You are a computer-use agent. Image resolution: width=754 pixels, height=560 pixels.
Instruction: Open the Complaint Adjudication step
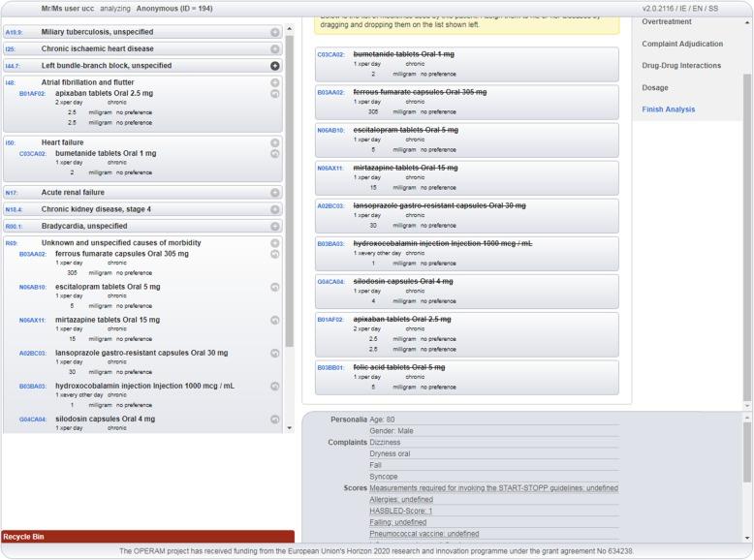point(682,45)
